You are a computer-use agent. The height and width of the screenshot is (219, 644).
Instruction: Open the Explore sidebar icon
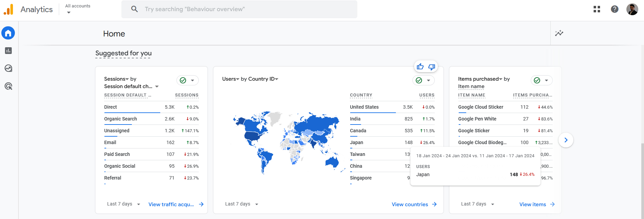pos(8,69)
